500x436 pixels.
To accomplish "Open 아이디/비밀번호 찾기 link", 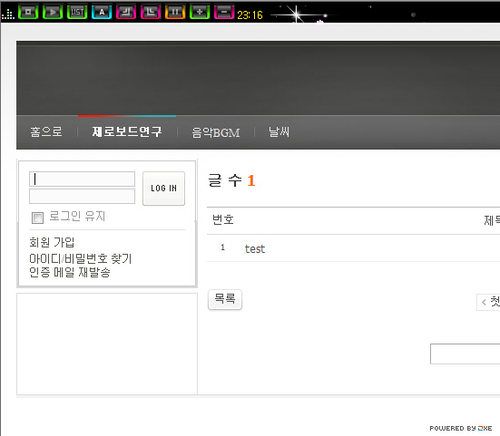I will pos(81,258).
